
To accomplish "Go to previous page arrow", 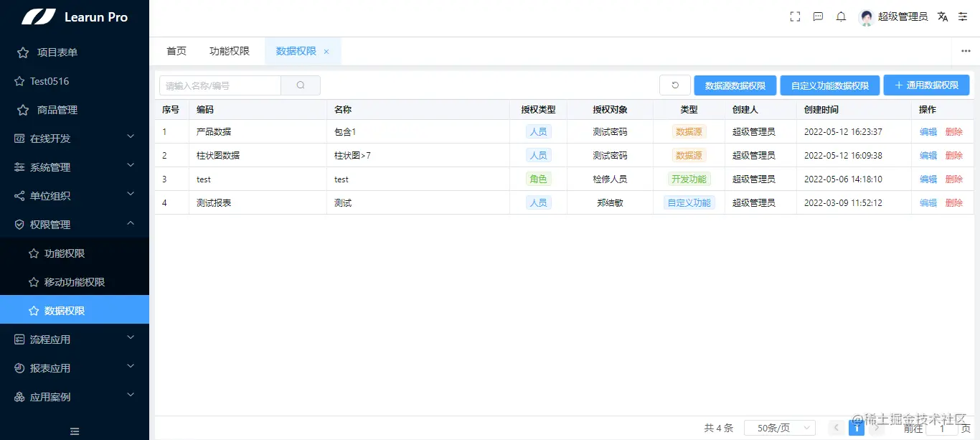I will click(x=836, y=428).
